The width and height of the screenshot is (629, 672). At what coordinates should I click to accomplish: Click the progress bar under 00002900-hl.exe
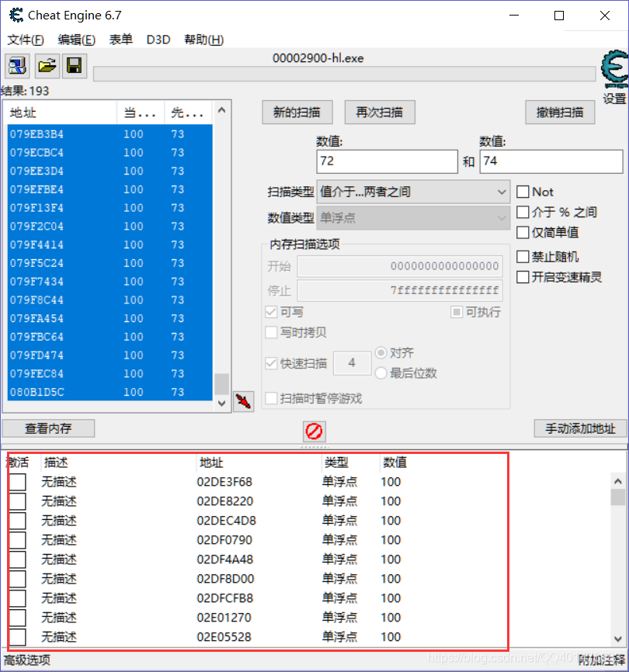coord(344,74)
